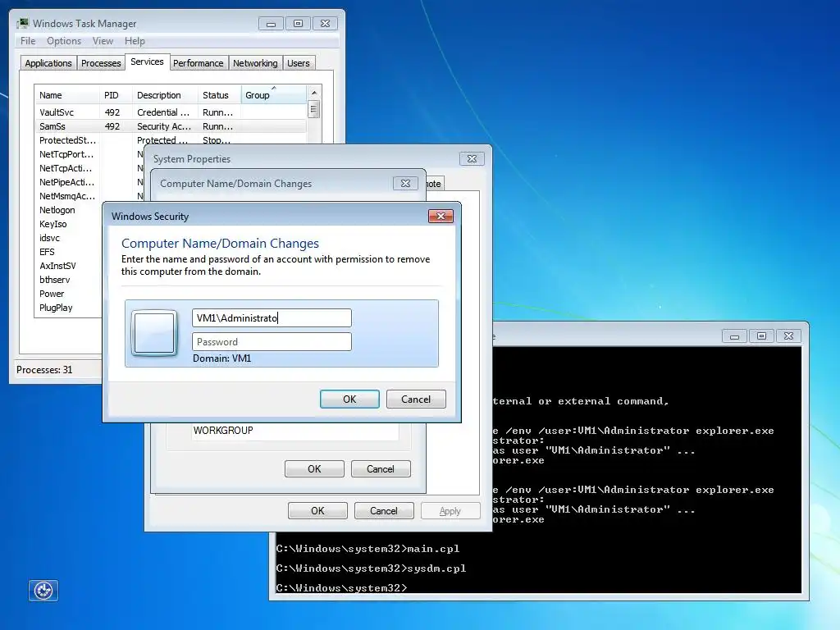Switch to the Networking tab
840x630 pixels.
pos(256,63)
